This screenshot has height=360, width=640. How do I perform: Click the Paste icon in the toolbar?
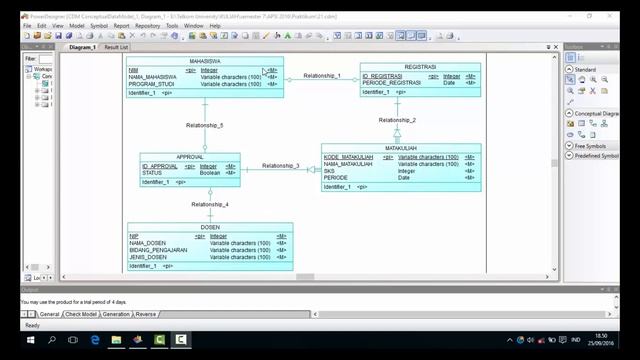pyautogui.click(x=122, y=36)
